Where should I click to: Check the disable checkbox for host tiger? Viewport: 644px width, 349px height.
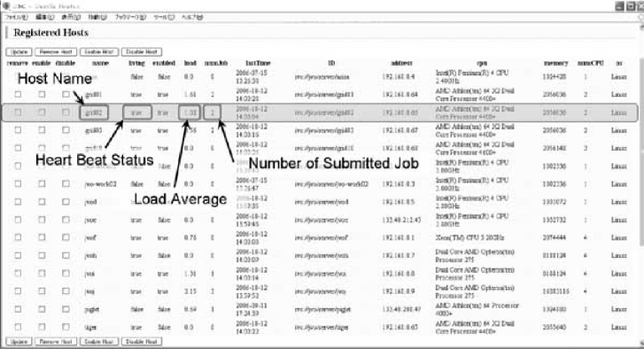point(66,327)
